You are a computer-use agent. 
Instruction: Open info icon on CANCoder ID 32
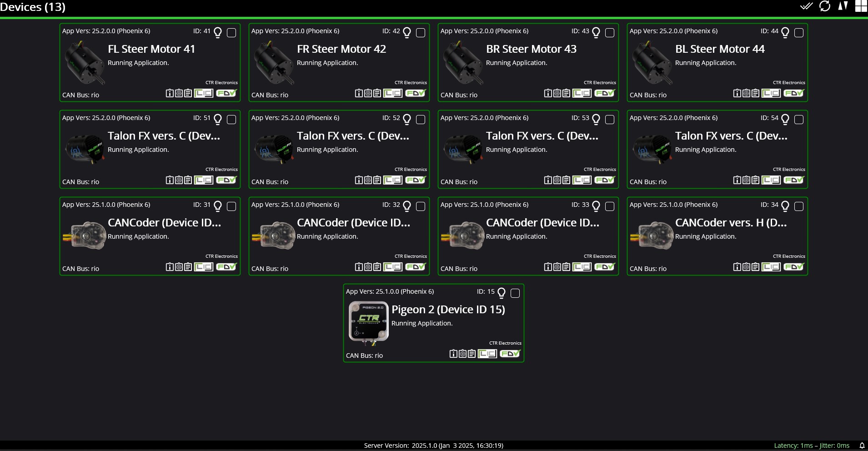click(x=359, y=267)
